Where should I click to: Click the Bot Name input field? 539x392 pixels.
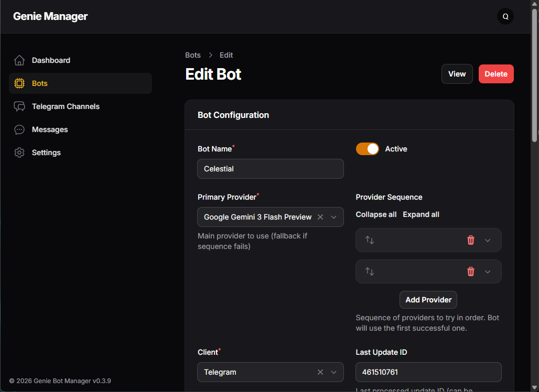271,169
